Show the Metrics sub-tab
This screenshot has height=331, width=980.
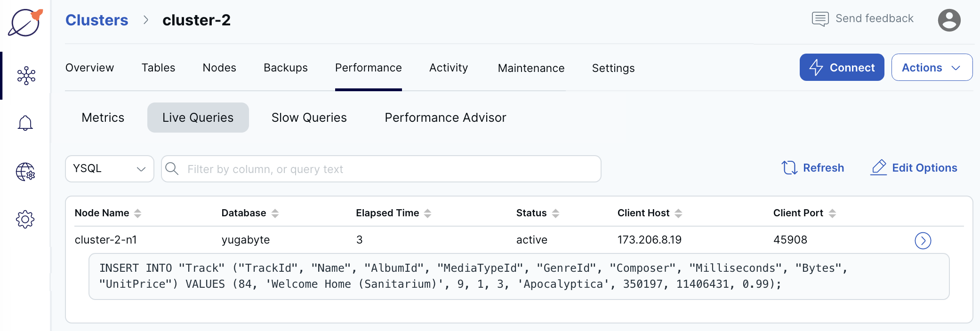103,118
